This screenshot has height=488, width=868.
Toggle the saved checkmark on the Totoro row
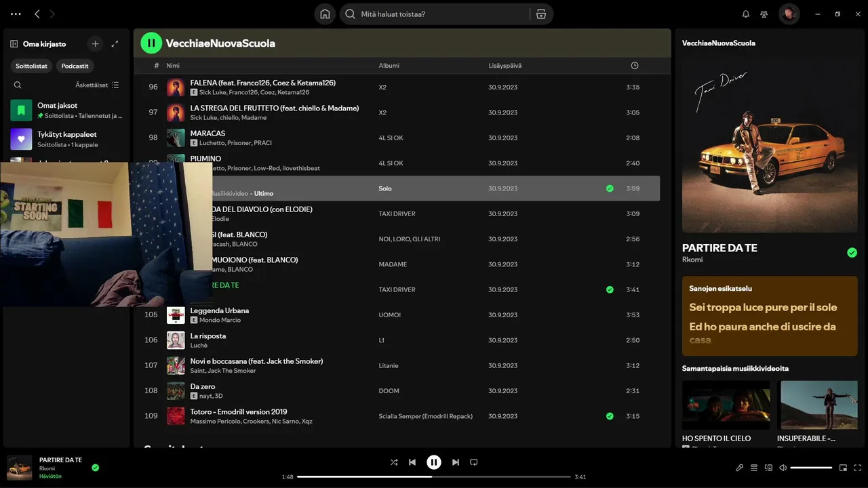pyautogui.click(x=610, y=416)
